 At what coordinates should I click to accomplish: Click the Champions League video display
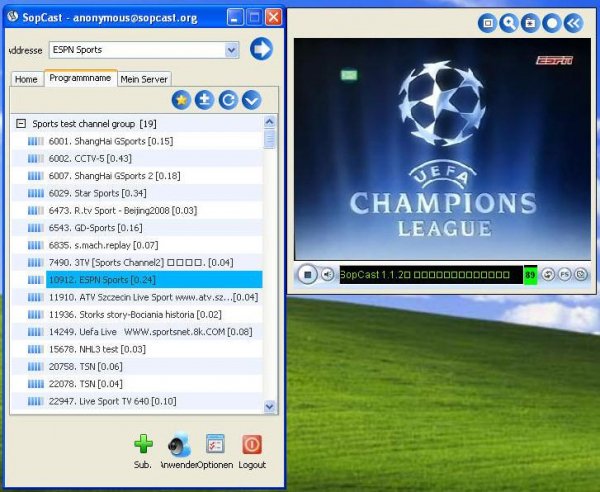pos(442,149)
